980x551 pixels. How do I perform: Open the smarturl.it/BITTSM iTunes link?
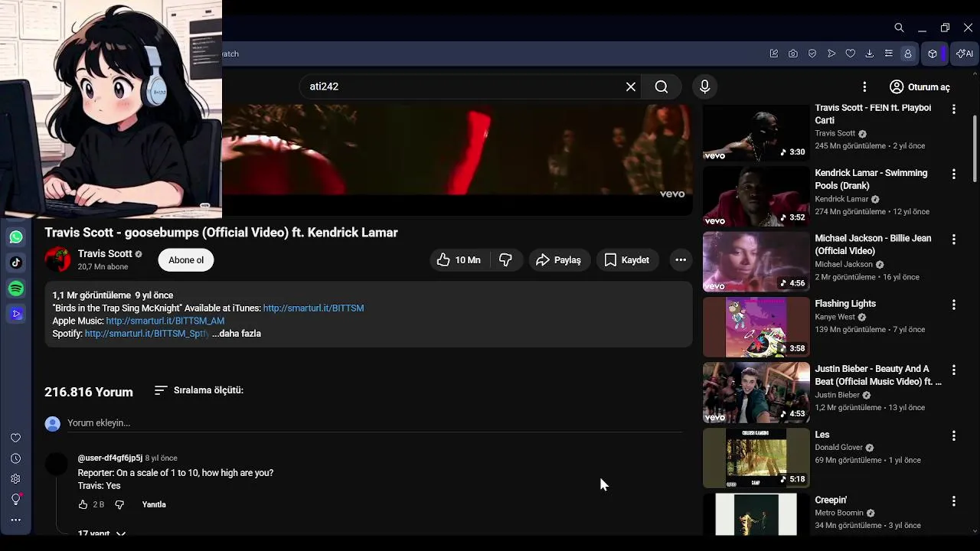(x=313, y=308)
